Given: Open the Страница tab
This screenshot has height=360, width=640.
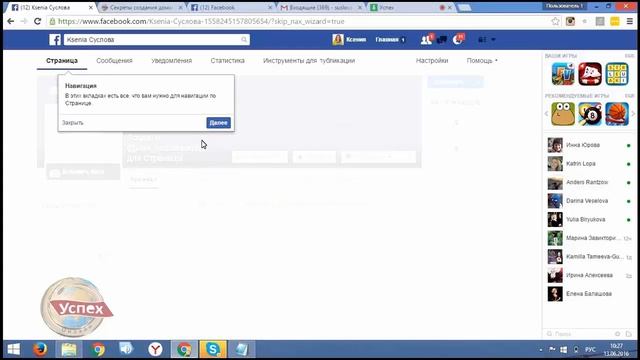Looking at the screenshot, I should click(62, 60).
